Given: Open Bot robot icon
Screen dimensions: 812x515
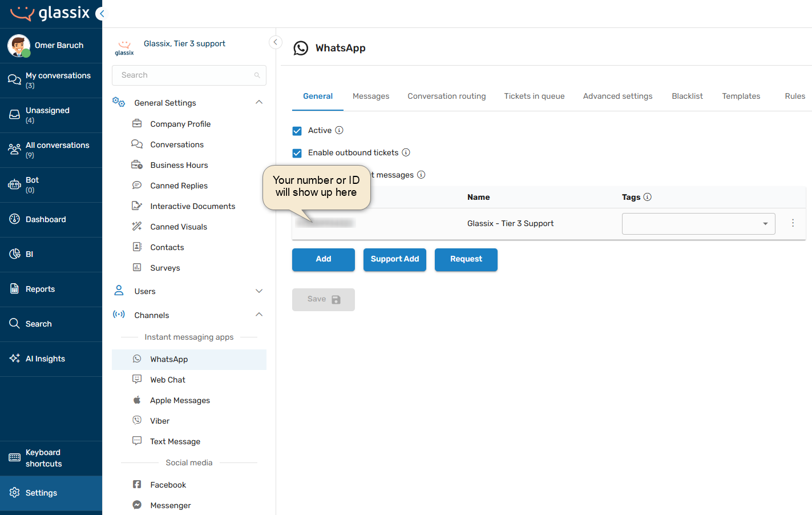Looking at the screenshot, I should [14, 184].
